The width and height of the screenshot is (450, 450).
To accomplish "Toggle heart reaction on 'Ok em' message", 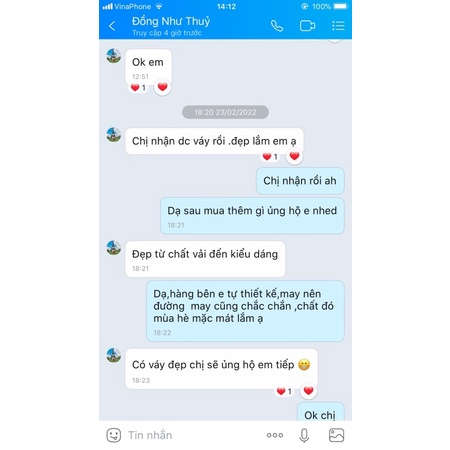I will click(x=163, y=87).
